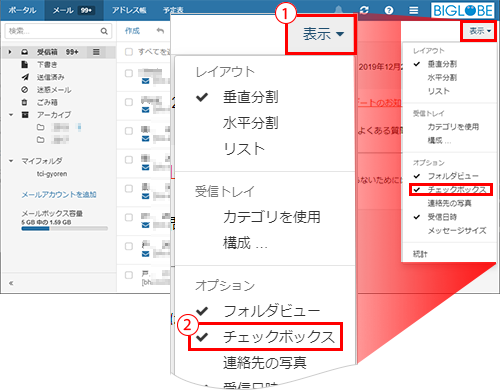This screenshot has height=390, width=500.
Task: Click inside the 検索 search field
Action: tap(53, 31)
